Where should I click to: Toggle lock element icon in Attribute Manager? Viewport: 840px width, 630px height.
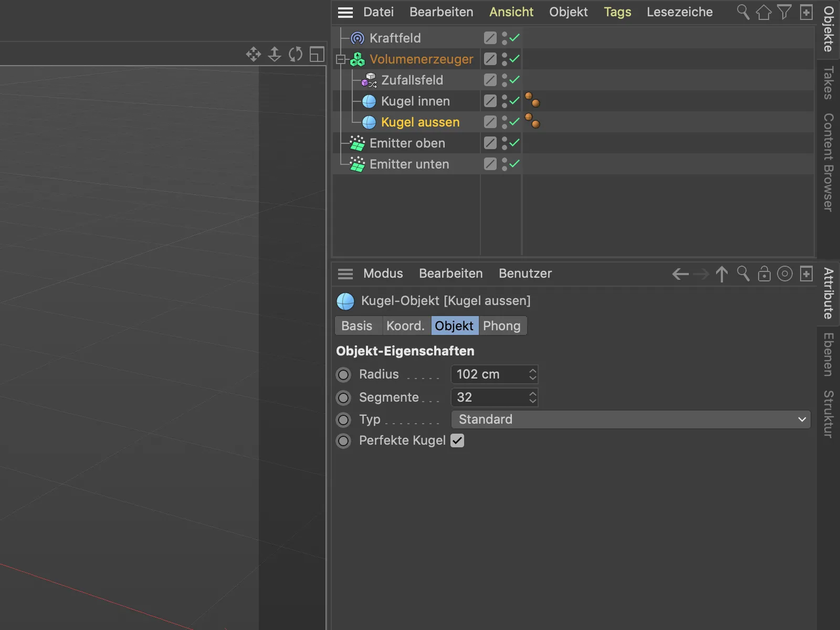[x=764, y=274]
